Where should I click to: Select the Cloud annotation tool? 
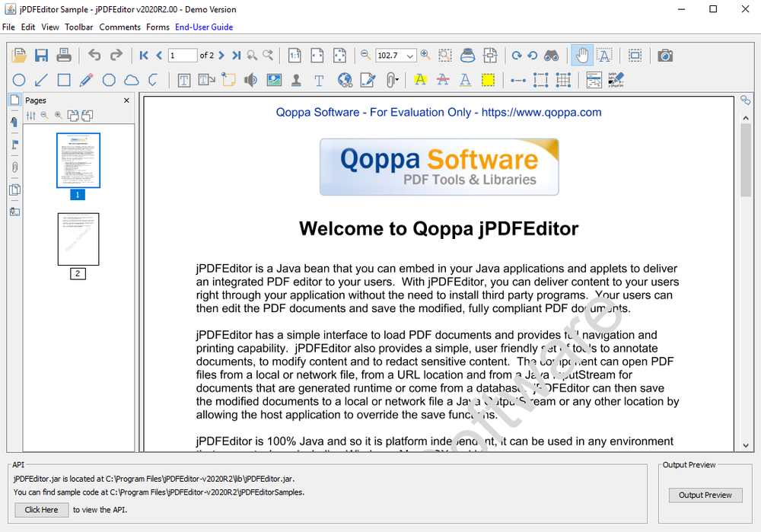point(133,79)
